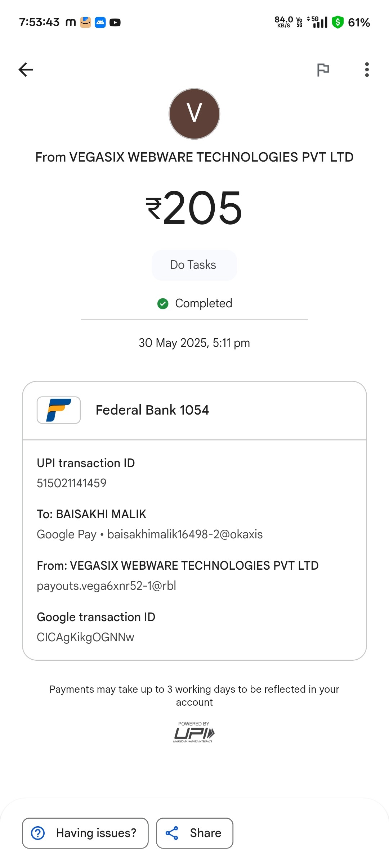Tap the green Completed checkmark icon
This screenshot has height=868, width=389.
(x=163, y=304)
